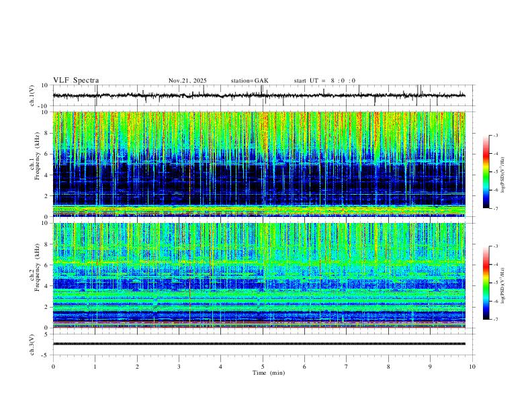Screen dimensions: 532x411
Task: Click time axis tick label "3"
Action: 179,367
